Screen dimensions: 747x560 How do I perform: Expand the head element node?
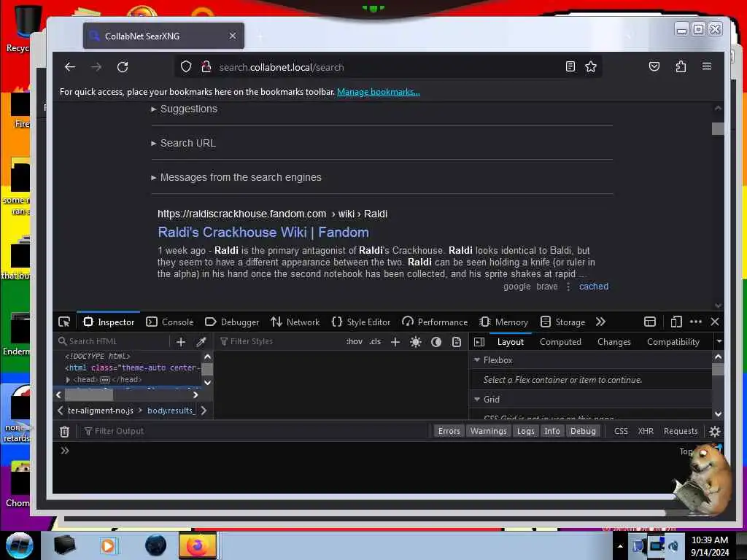coord(68,379)
